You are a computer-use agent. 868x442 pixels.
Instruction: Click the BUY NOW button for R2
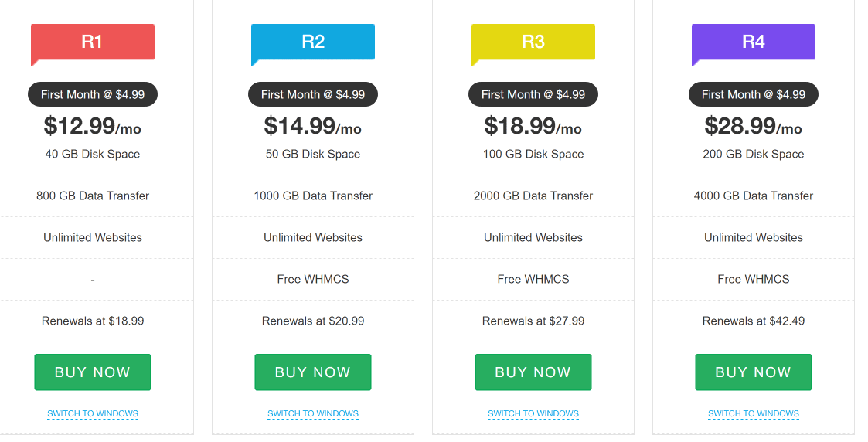coord(313,372)
